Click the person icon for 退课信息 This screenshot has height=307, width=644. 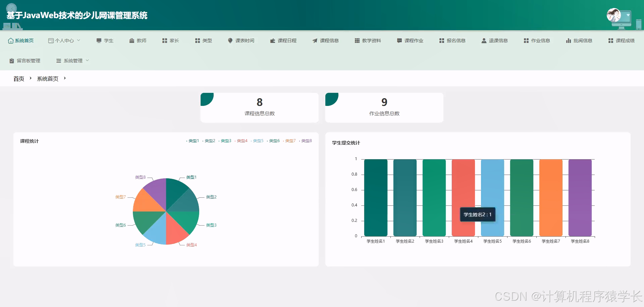coord(484,41)
